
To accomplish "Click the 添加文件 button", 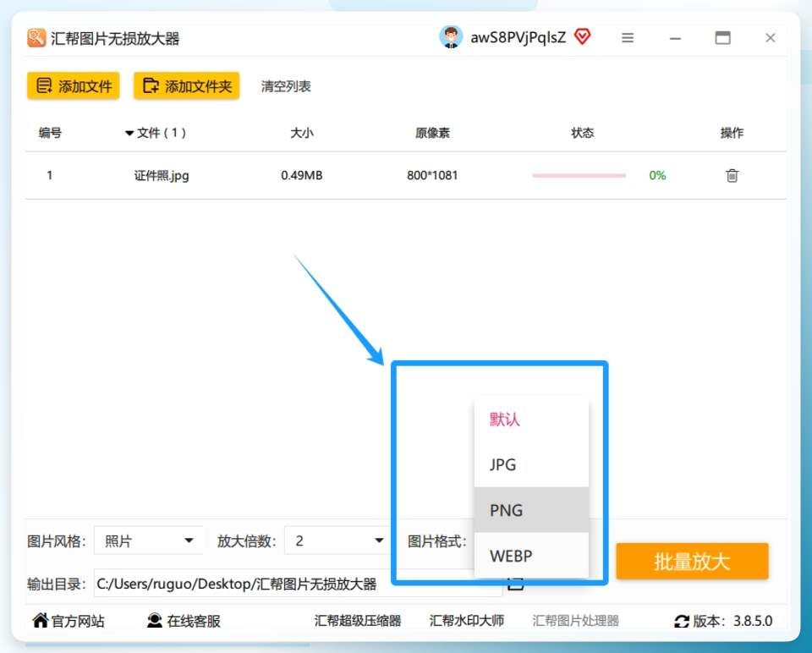I will 74,85.
